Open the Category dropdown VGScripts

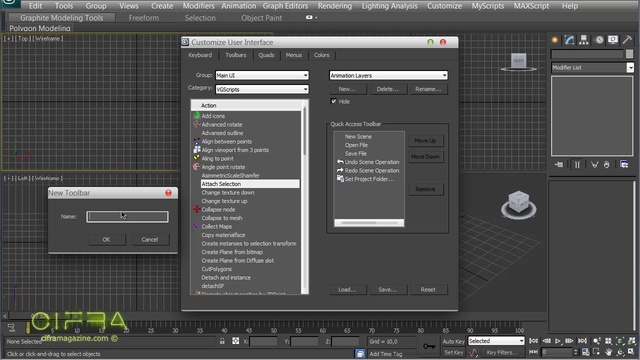tap(262, 89)
